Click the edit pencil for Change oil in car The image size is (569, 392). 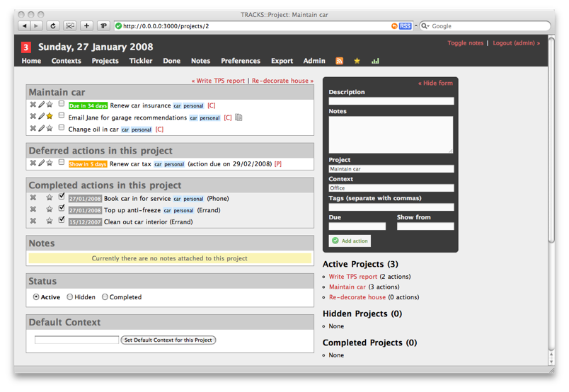pyautogui.click(x=41, y=129)
